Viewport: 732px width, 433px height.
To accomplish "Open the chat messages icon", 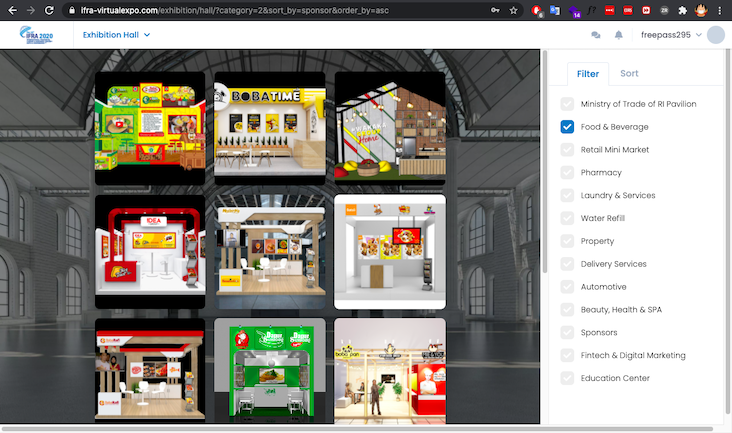I will point(596,35).
